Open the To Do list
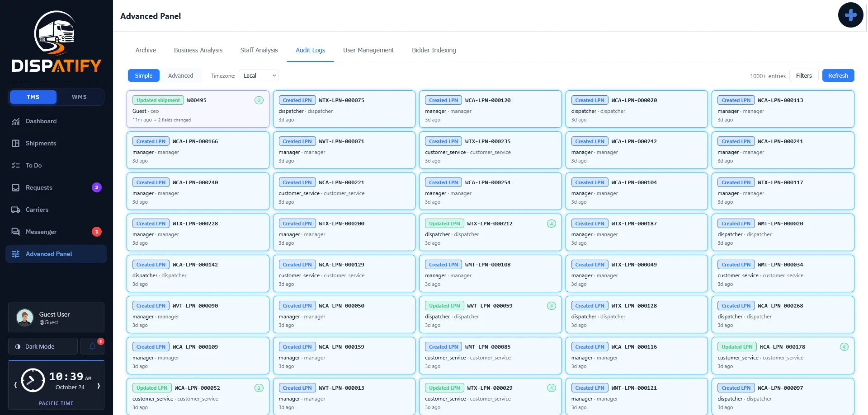Image resolution: width=868 pixels, height=415 pixels. point(56,165)
